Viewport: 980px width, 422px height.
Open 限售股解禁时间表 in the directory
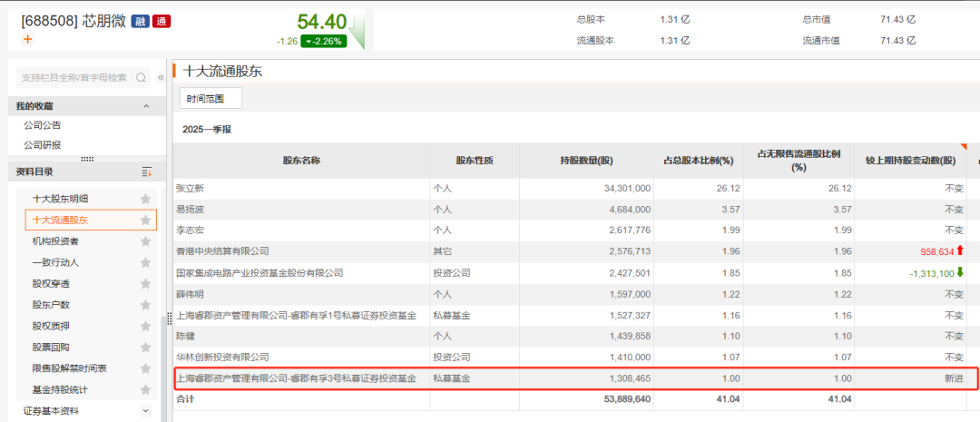point(69,368)
